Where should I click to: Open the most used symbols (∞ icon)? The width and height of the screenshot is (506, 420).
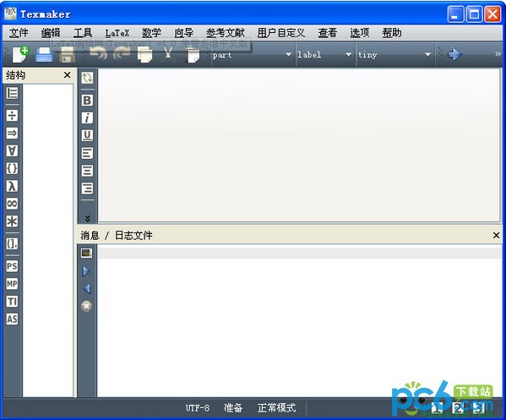tap(13, 204)
